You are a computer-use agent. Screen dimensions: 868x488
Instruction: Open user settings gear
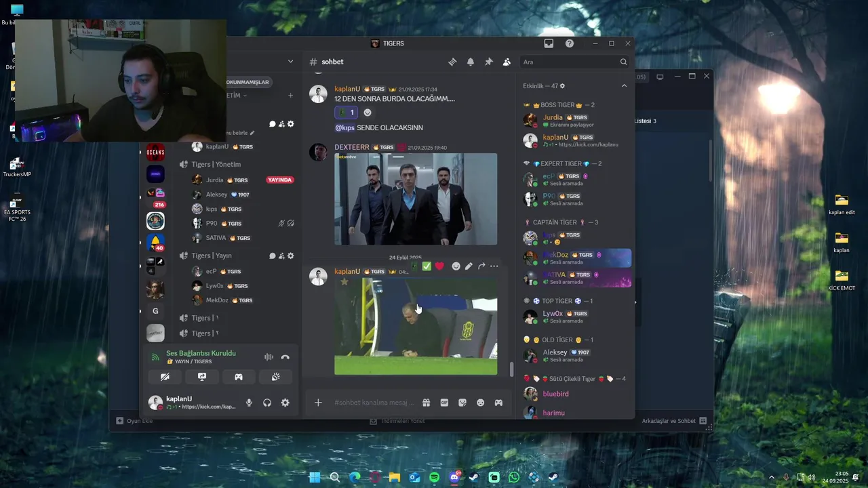(x=285, y=403)
